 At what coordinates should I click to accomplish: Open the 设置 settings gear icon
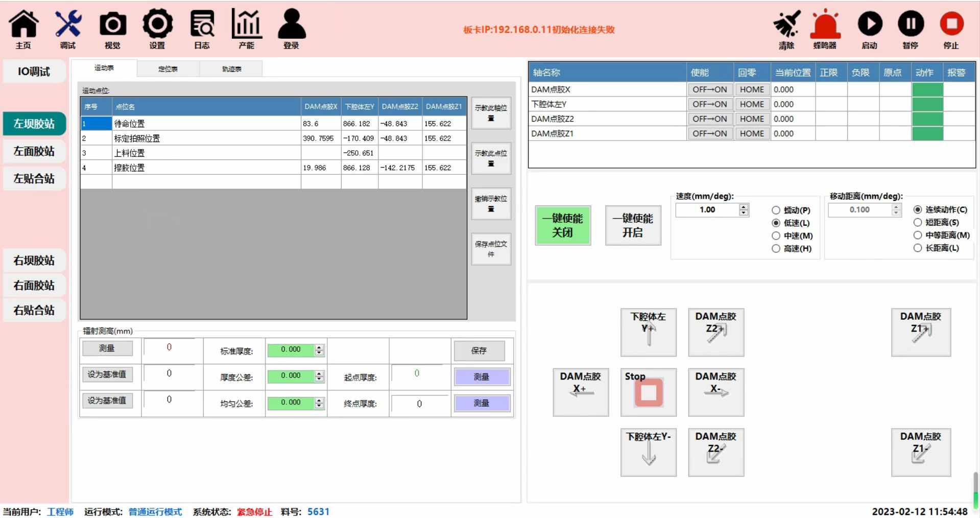tap(157, 30)
